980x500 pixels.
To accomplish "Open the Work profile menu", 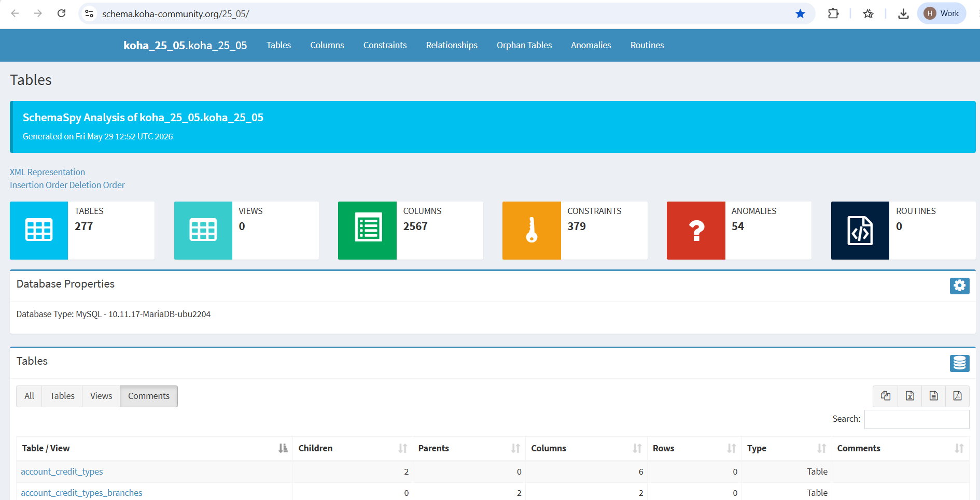I will click(x=942, y=13).
